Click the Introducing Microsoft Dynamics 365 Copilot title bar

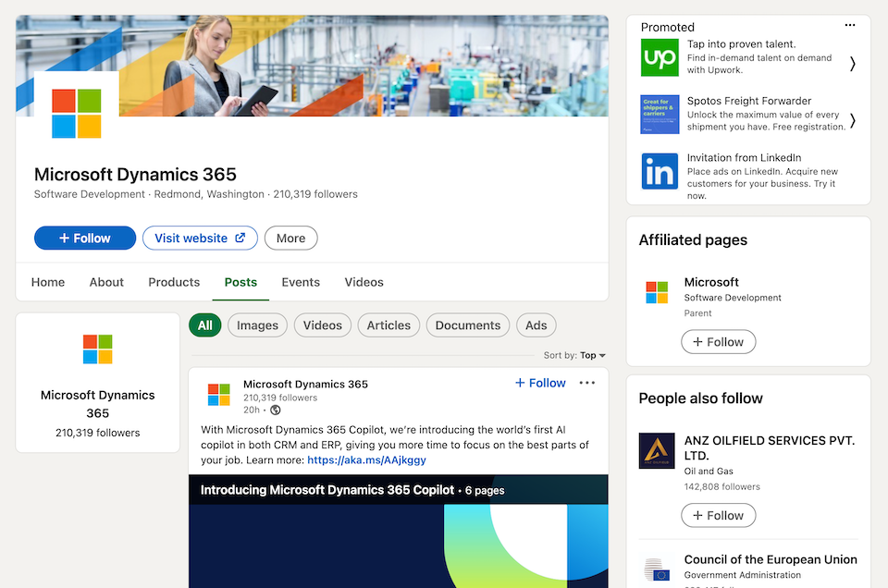coord(398,489)
